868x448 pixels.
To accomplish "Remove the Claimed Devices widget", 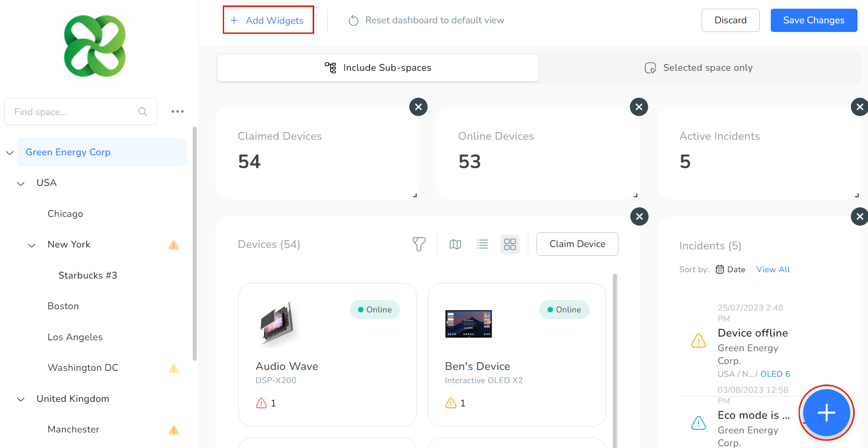I will 418,107.
